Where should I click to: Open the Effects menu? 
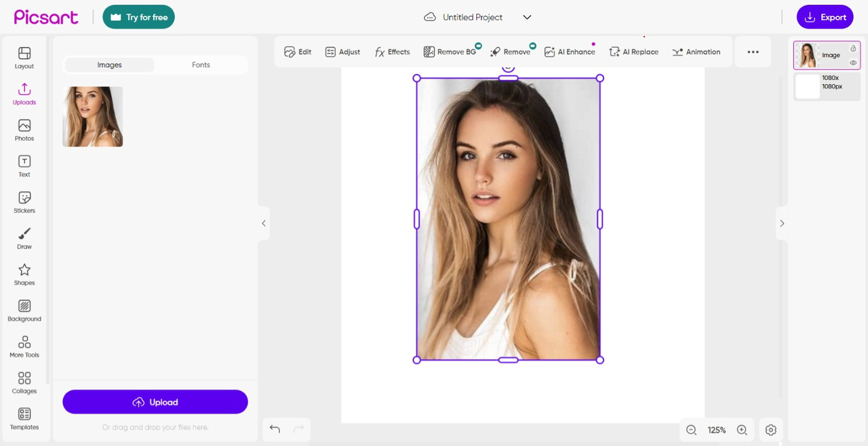pos(392,52)
